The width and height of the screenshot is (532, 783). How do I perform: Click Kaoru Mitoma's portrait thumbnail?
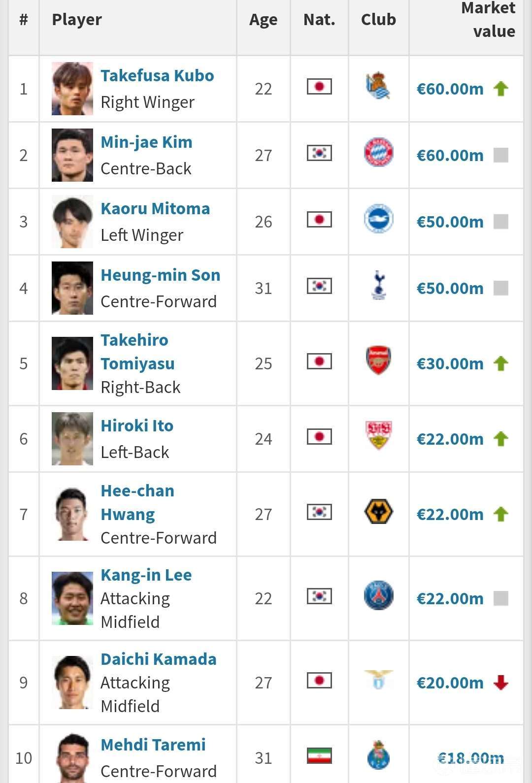pyautogui.click(x=72, y=222)
